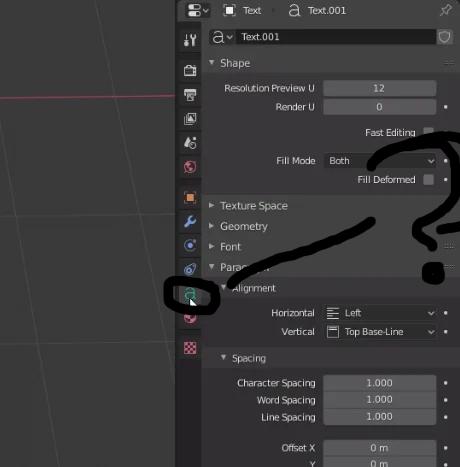This screenshot has height=467, width=460.
Task: Click the Text.001 name field
Action: pos(336,37)
